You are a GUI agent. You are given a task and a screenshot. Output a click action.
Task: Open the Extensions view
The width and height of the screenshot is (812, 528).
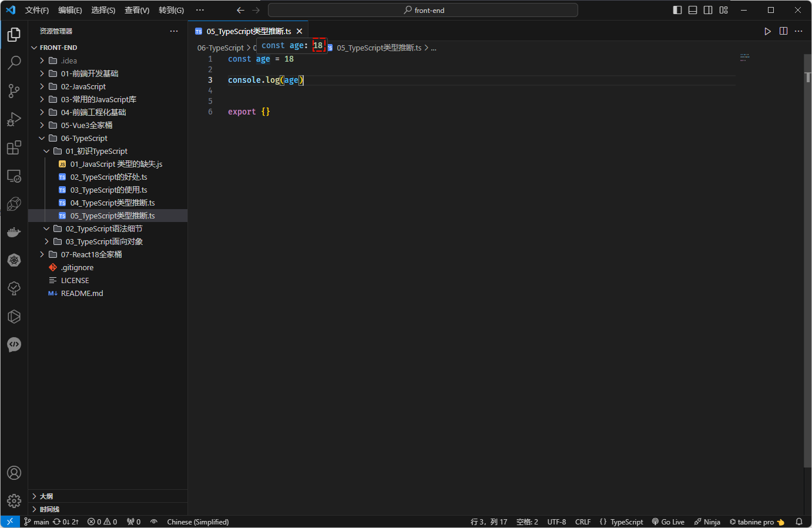point(14,147)
